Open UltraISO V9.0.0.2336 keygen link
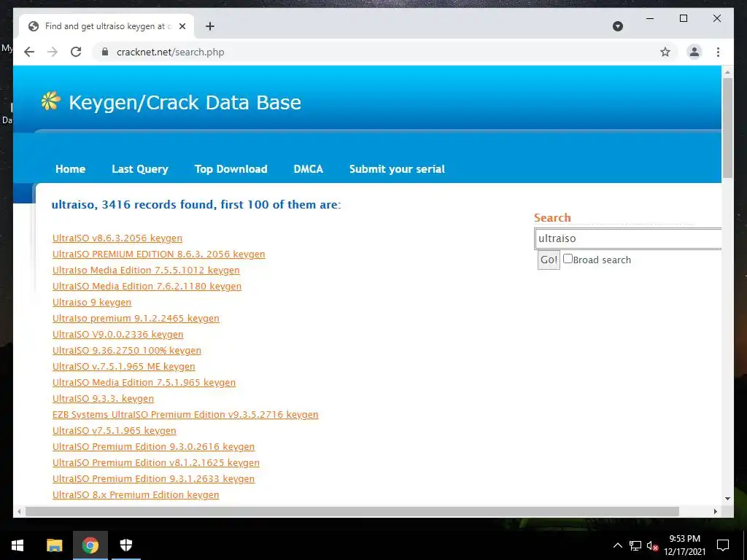This screenshot has height=560, width=747. (x=117, y=334)
